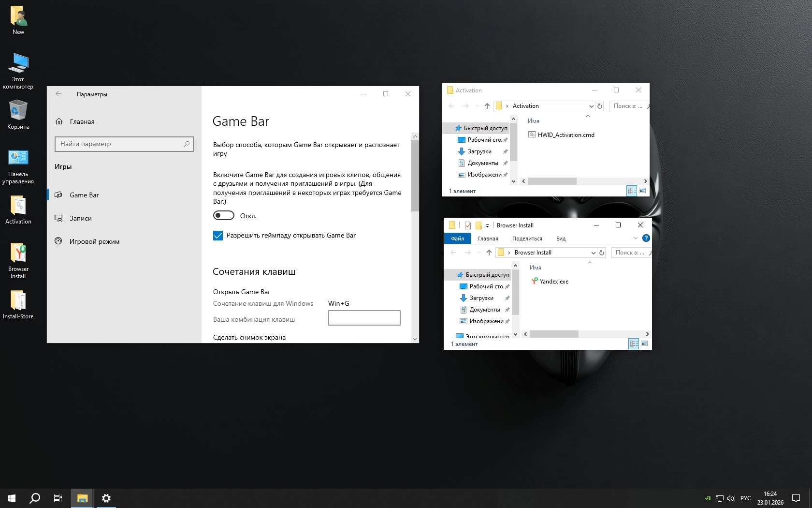Screen dimensions: 812x508
Task: Open the Файл tab in Browser Install
Action: pyautogui.click(x=457, y=239)
